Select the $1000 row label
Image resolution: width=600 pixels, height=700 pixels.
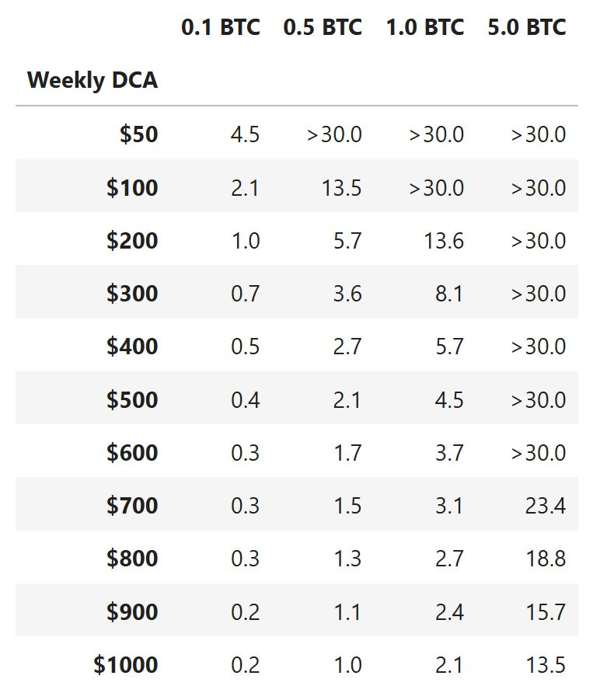(x=126, y=664)
